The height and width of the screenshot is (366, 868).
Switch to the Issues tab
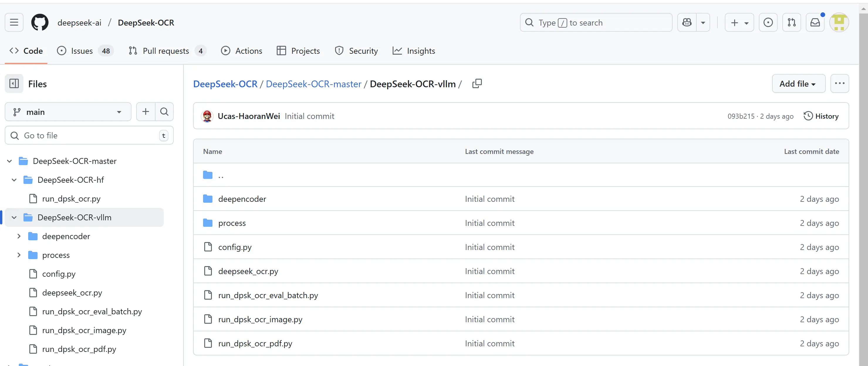coord(82,51)
